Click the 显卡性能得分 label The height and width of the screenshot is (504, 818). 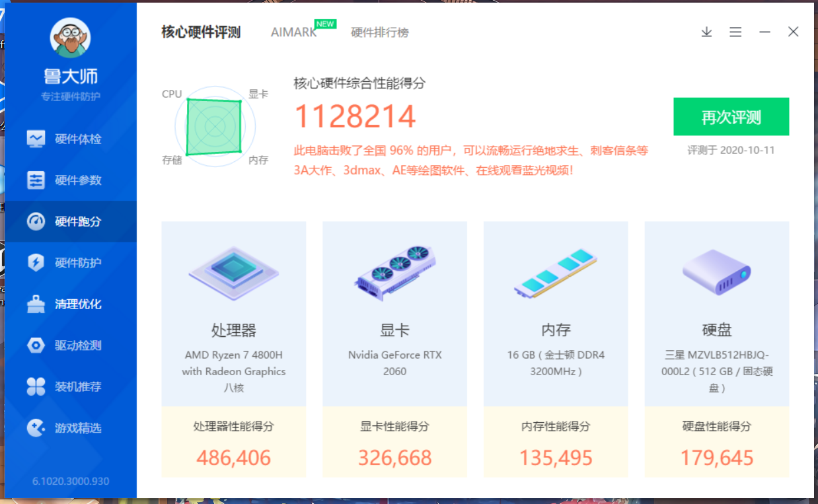[395, 427]
